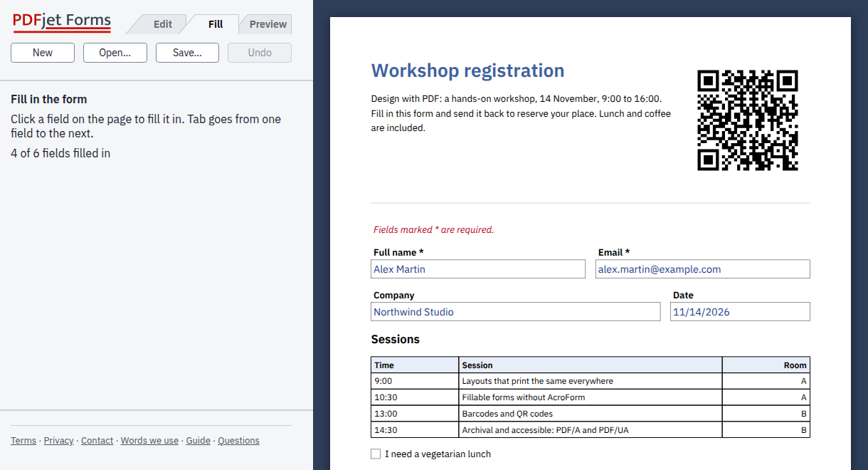Open the Questions link

click(238, 441)
